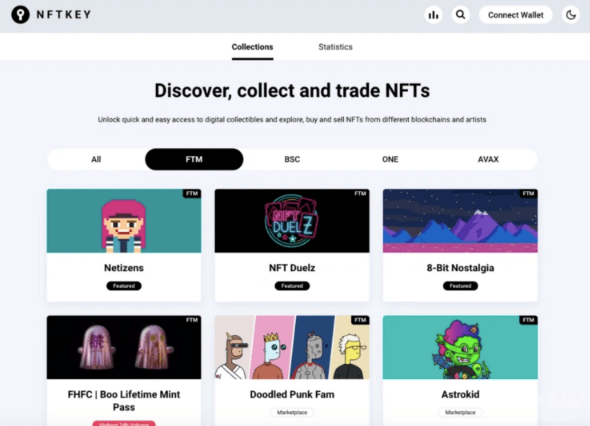This screenshot has width=590, height=426.
Task: Click the magnifying glass search icon
Action: click(x=460, y=15)
